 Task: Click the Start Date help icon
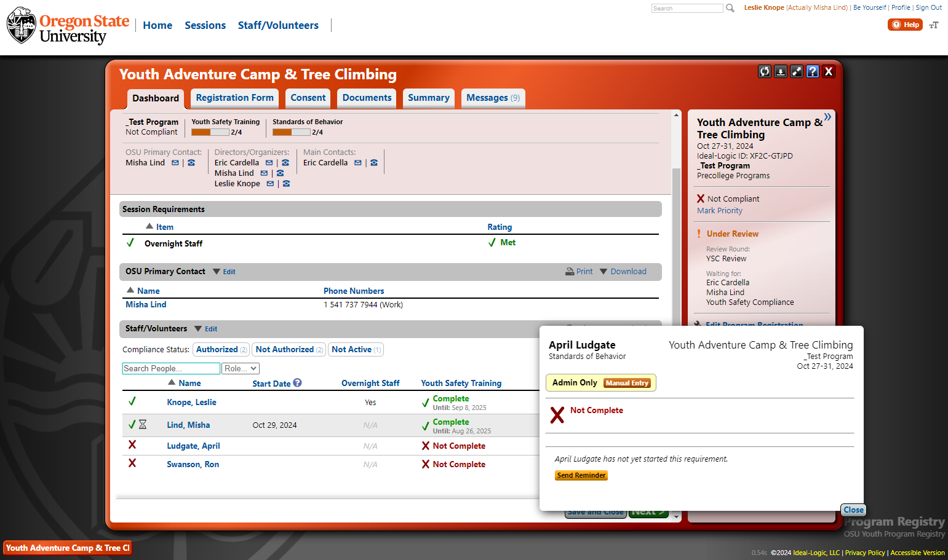tap(298, 382)
